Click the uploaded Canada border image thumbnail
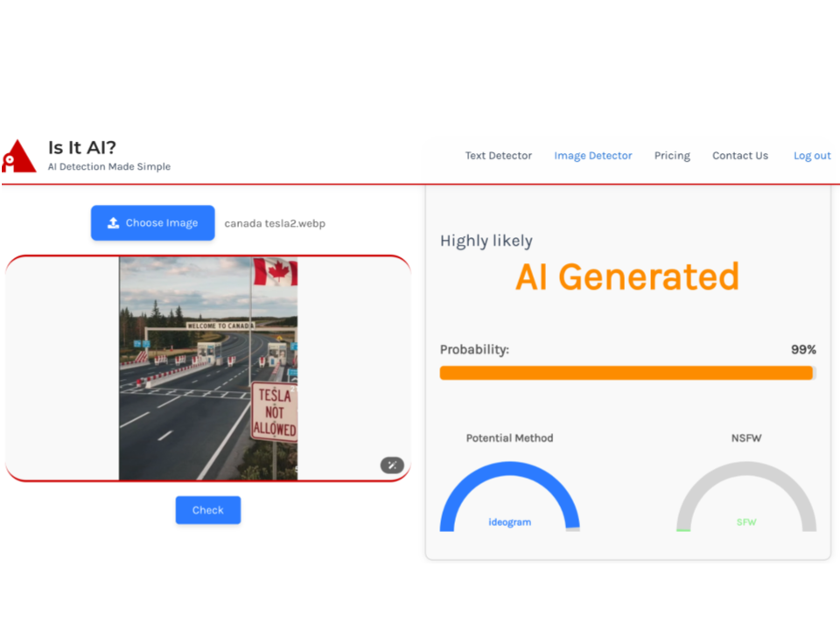Image resolution: width=840 pixels, height=630 pixels. pos(208,368)
